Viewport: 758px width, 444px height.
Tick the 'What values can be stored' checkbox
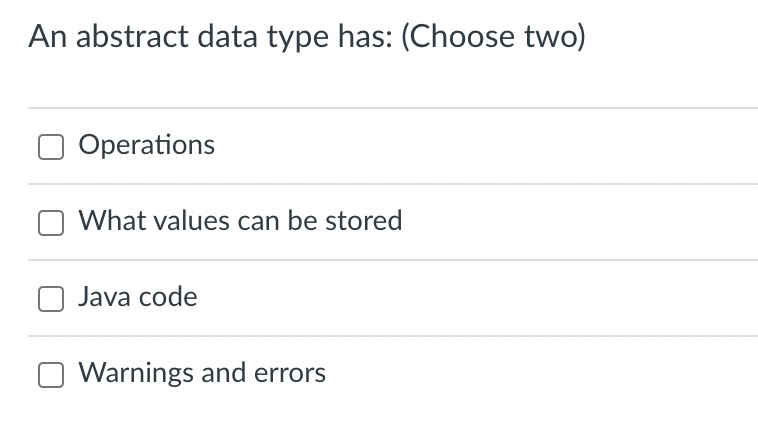click(50, 223)
